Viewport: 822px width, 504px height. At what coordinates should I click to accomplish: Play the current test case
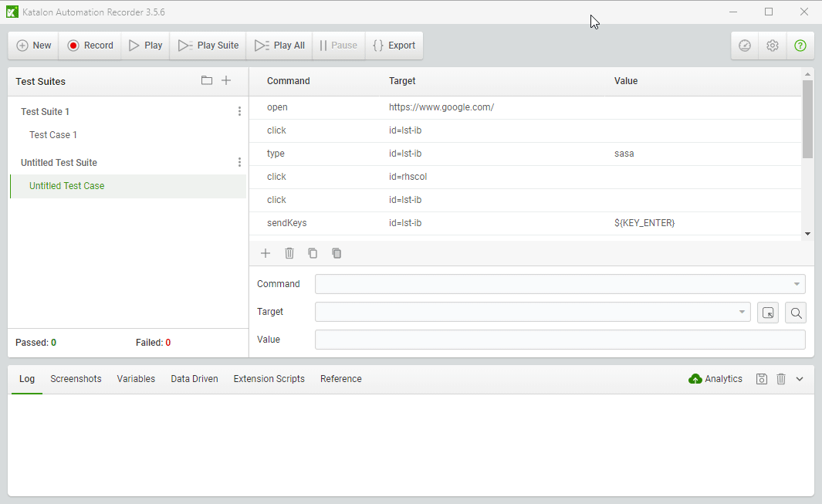coord(146,46)
